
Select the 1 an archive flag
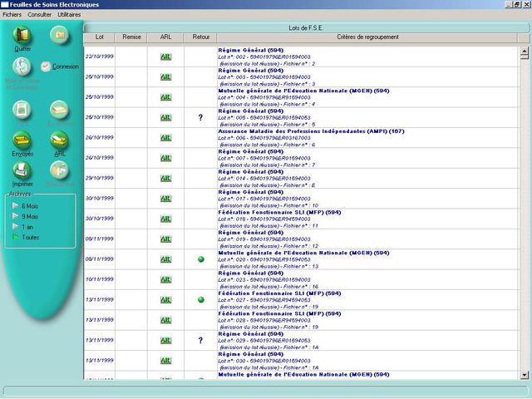(15, 226)
